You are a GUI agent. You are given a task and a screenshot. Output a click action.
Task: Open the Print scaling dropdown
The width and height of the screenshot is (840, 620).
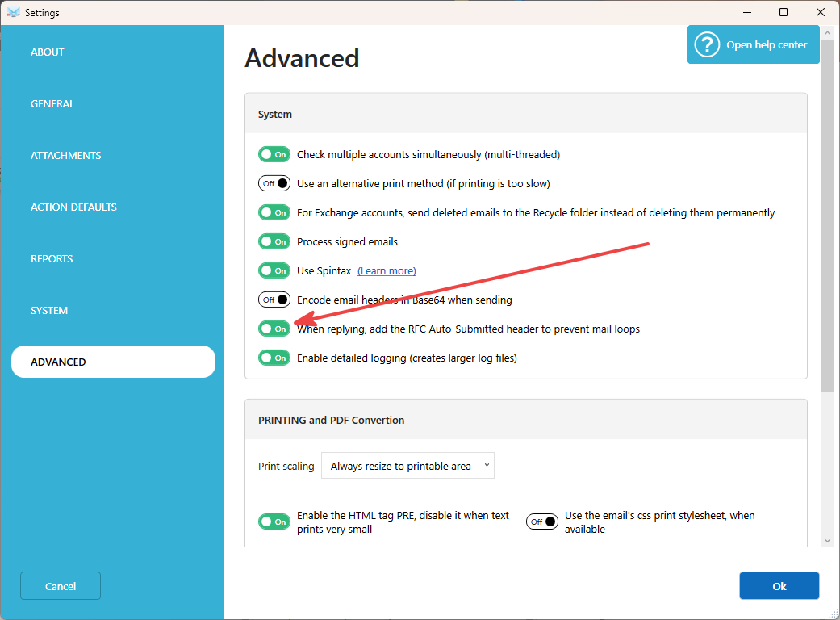[407, 466]
